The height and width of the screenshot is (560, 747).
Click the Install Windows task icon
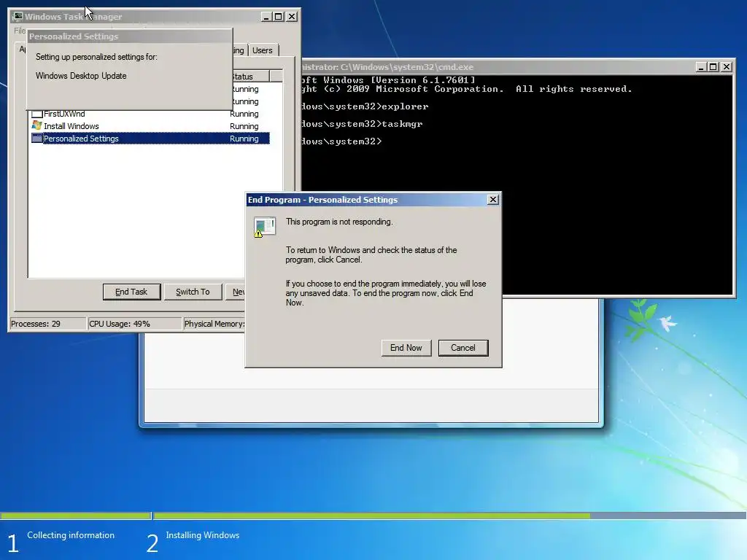36,125
